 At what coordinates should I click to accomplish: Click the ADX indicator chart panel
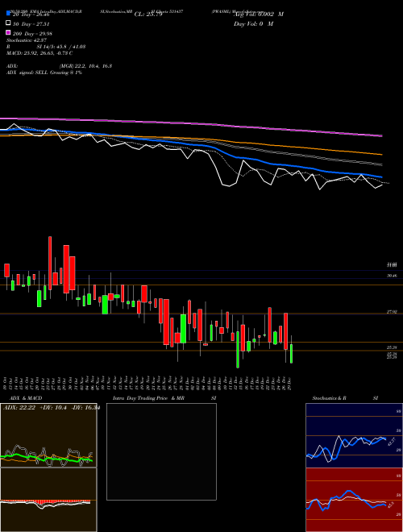point(48,435)
